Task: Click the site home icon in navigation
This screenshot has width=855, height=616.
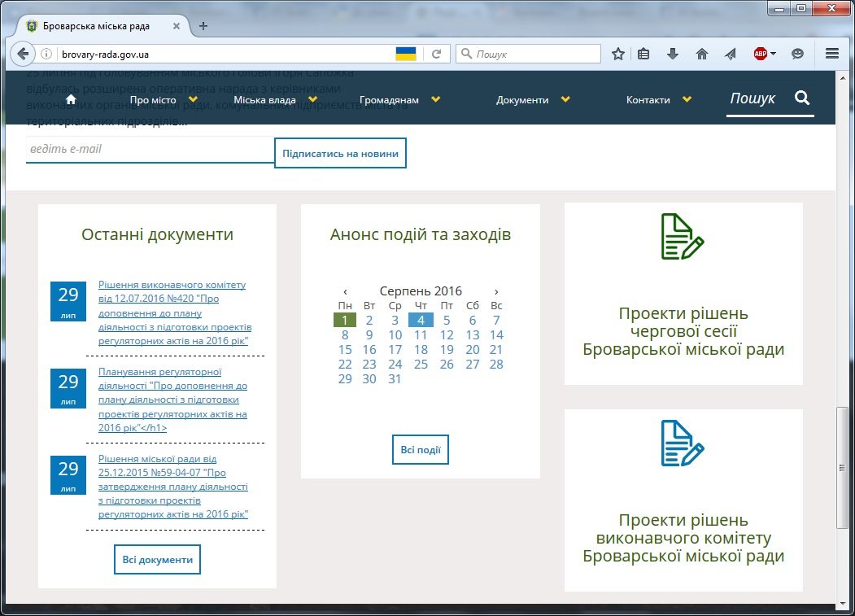Action: (70, 99)
